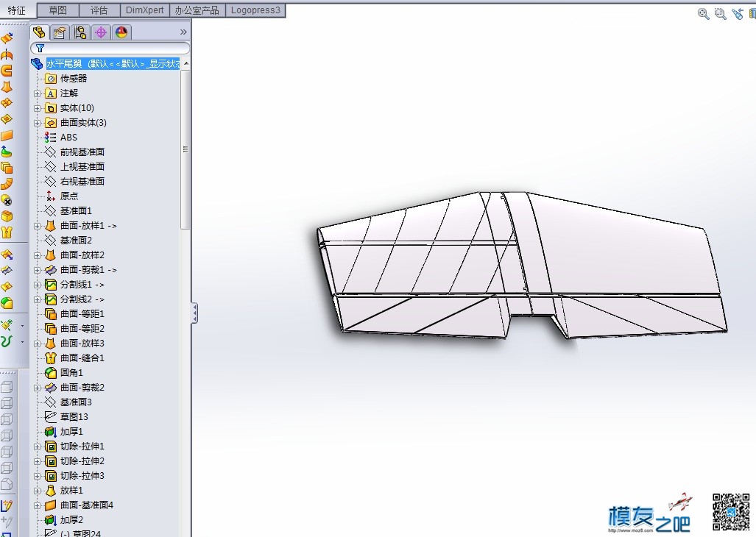This screenshot has width=756, height=537.
Task: Select the Planar Surface tool
Action: click(7, 136)
